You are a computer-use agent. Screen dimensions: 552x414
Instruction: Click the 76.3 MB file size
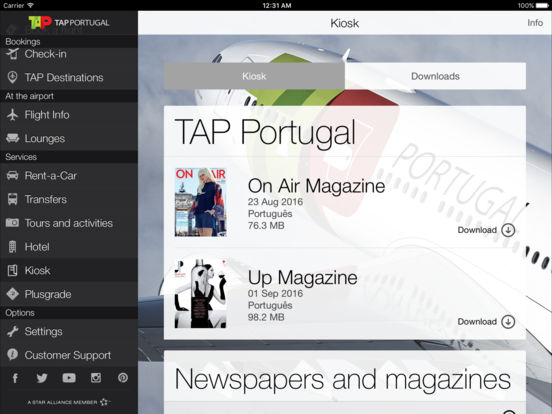266,225
